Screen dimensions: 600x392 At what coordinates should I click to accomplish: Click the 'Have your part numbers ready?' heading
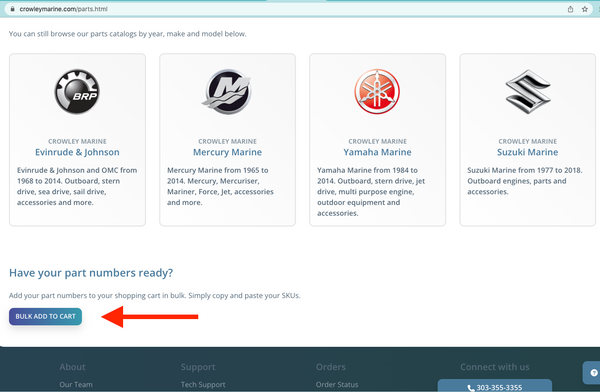pos(91,273)
